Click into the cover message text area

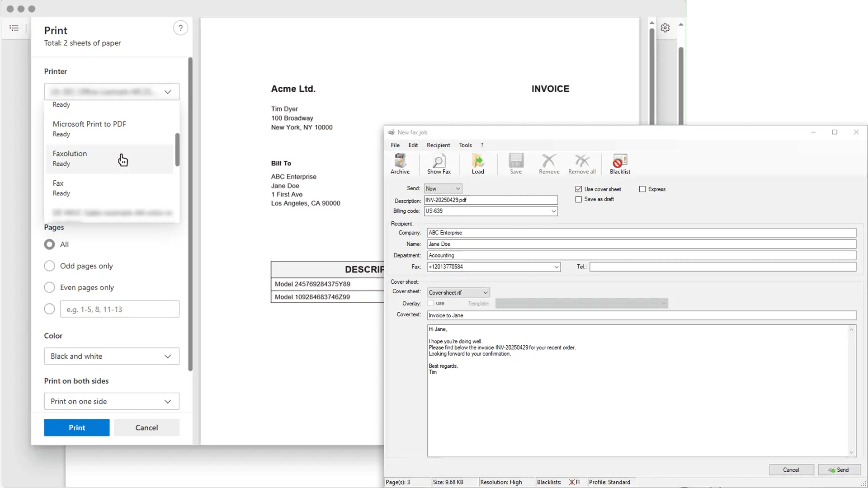coord(637,391)
